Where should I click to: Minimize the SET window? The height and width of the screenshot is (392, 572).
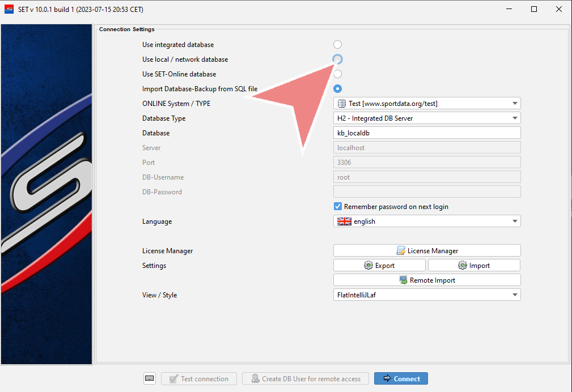[508, 9]
